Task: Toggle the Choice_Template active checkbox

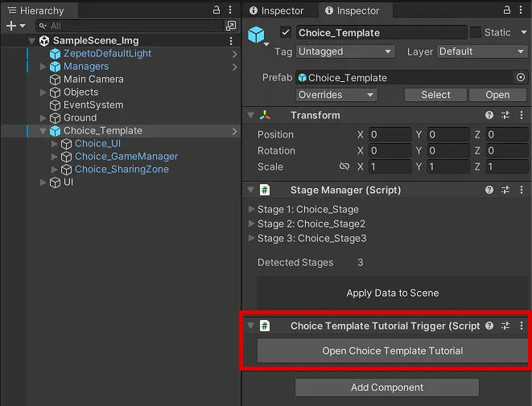Action: click(x=286, y=32)
